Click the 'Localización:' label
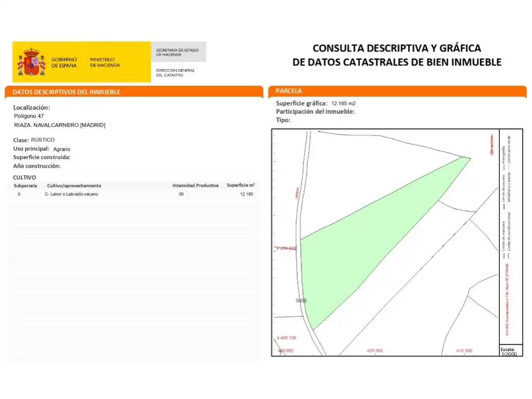 (x=32, y=108)
